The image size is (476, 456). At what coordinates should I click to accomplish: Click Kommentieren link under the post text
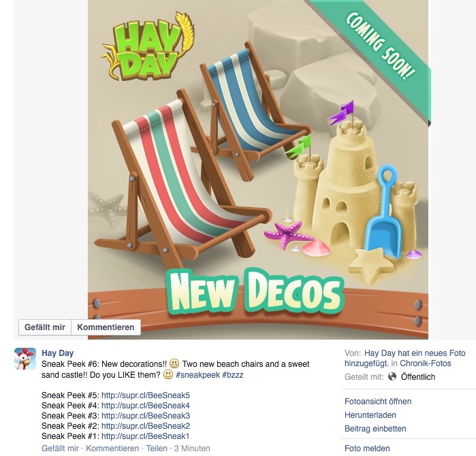click(112, 448)
